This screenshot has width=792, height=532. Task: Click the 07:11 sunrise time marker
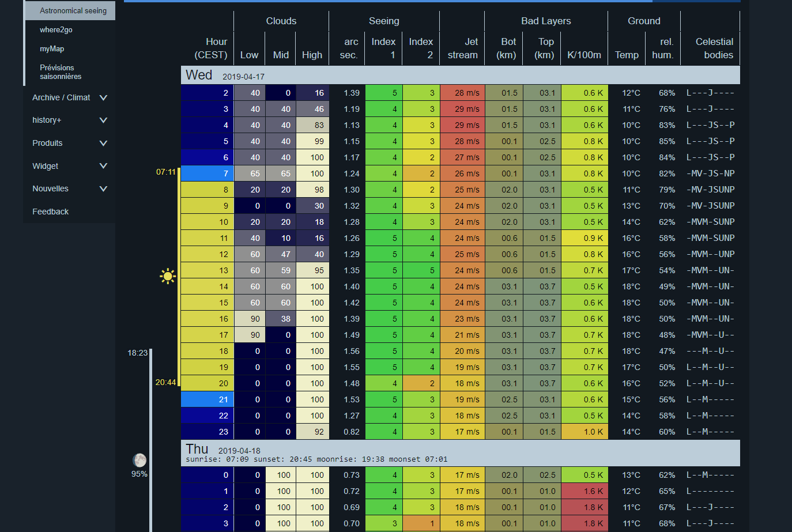[x=165, y=172]
